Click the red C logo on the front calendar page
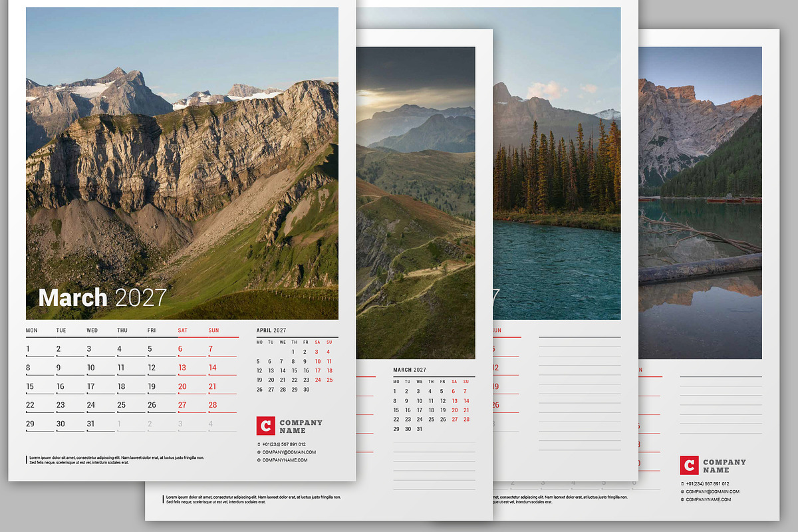798x532 pixels. click(265, 426)
